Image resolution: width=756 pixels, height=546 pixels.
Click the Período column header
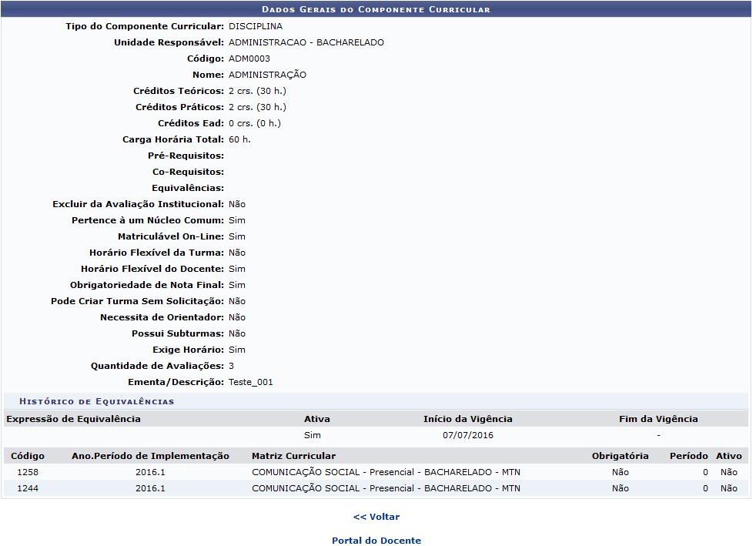point(688,456)
